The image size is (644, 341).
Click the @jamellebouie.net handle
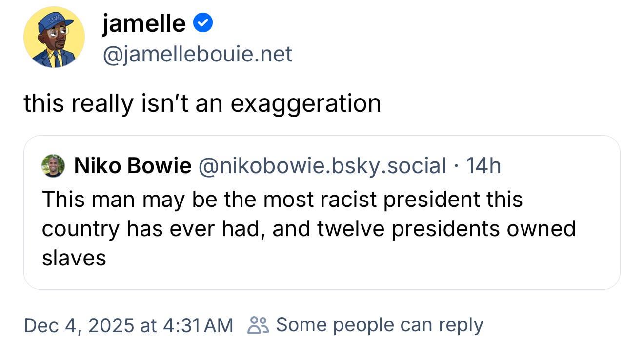[x=197, y=54]
